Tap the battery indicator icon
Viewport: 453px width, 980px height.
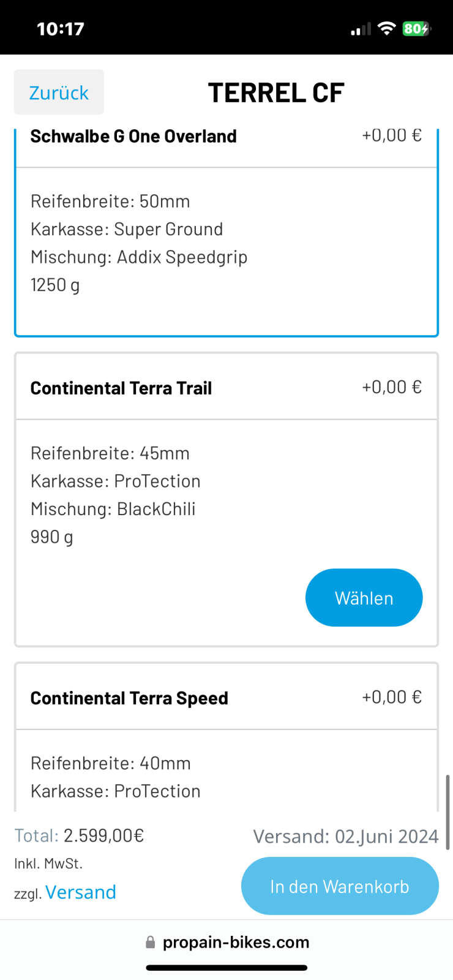[416, 28]
